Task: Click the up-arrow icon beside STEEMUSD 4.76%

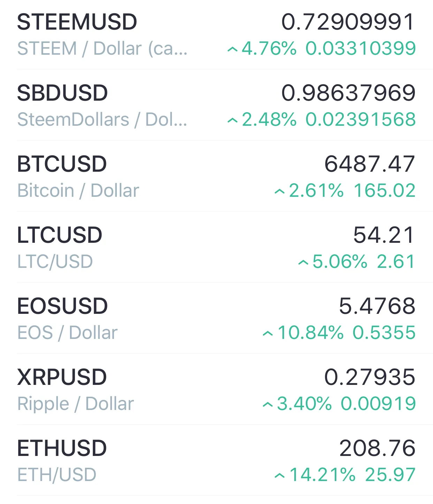Action: [x=233, y=50]
